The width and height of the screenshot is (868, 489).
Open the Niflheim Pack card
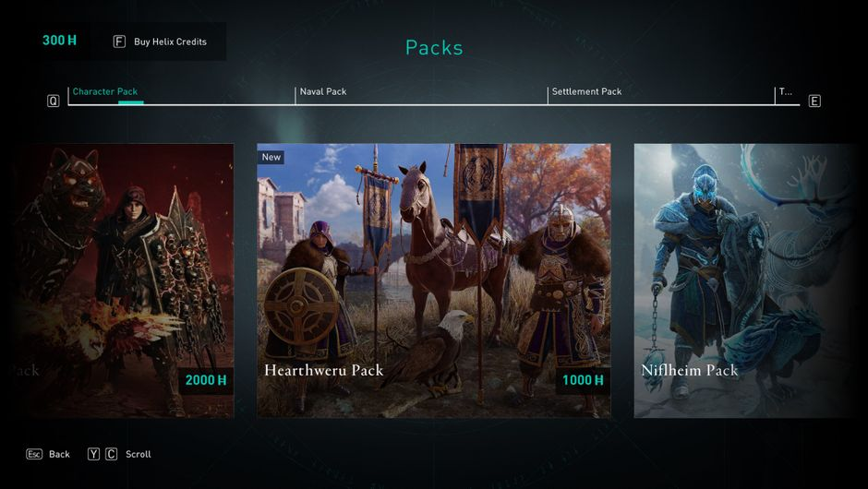click(746, 280)
